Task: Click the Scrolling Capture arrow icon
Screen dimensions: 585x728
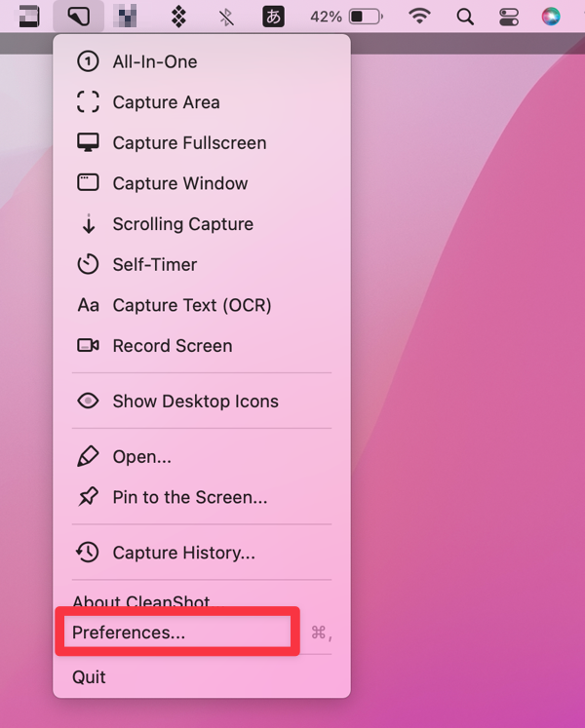Action: coord(88,224)
